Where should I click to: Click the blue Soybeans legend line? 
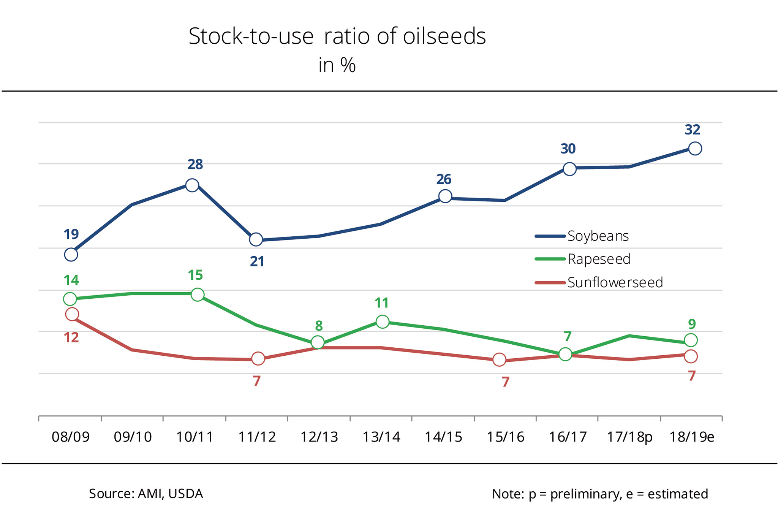pyautogui.click(x=550, y=236)
